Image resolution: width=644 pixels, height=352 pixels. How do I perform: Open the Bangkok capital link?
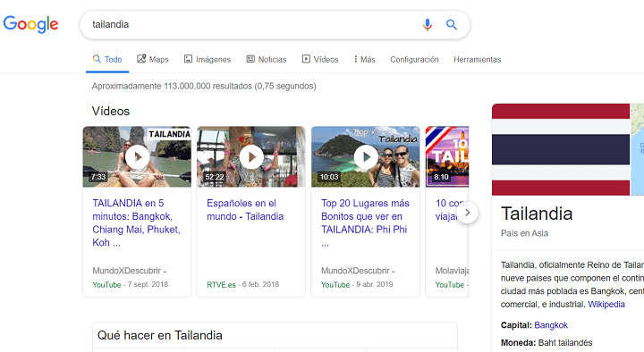click(551, 325)
